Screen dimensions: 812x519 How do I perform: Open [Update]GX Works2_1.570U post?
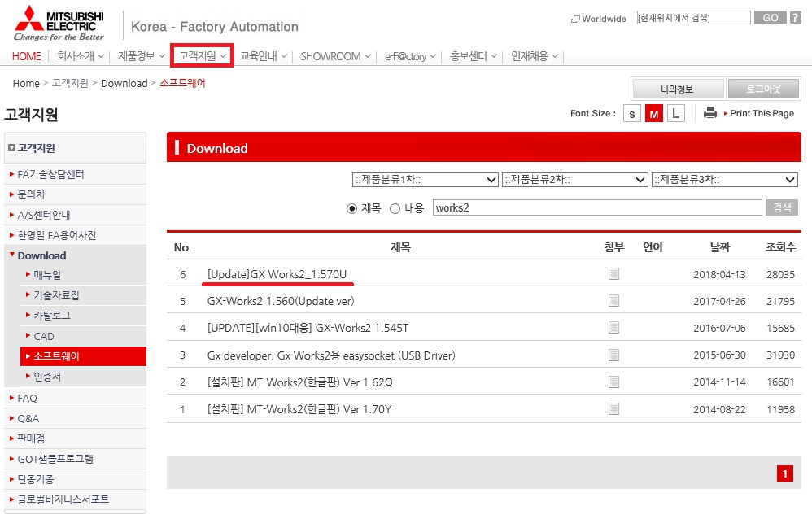pos(277,274)
